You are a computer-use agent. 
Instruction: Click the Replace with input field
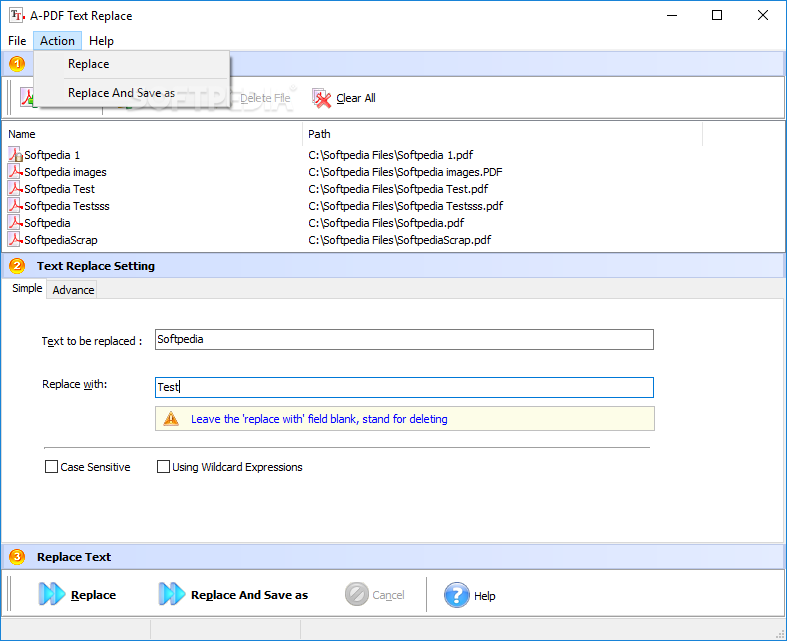pyautogui.click(x=404, y=387)
